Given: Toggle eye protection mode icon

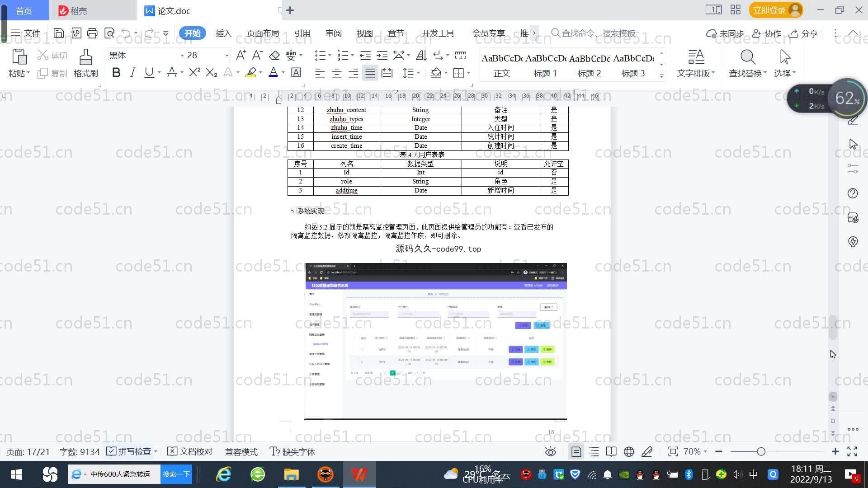Looking at the screenshot, I should click(x=550, y=451).
